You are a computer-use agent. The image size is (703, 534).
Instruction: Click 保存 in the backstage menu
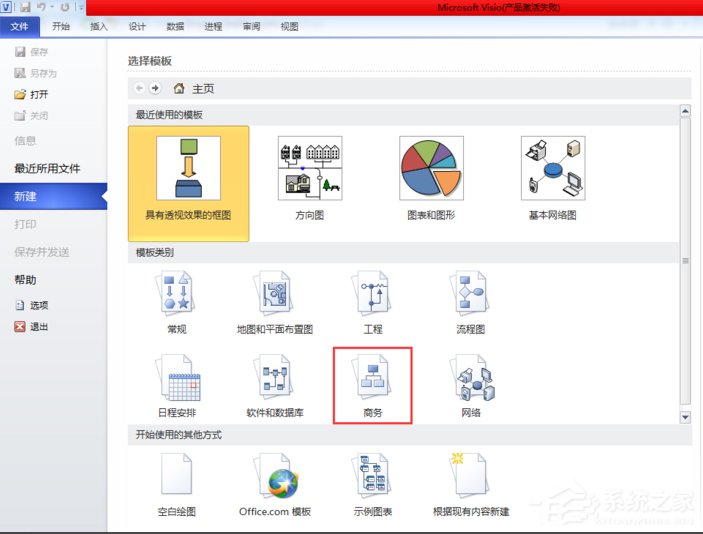tap(31, 52)
